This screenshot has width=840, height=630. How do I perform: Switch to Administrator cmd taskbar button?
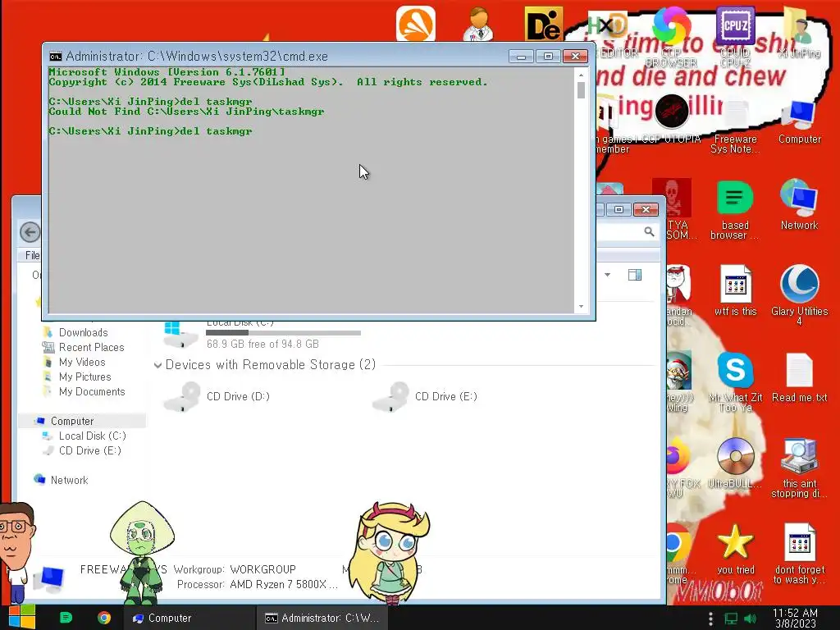322,618
